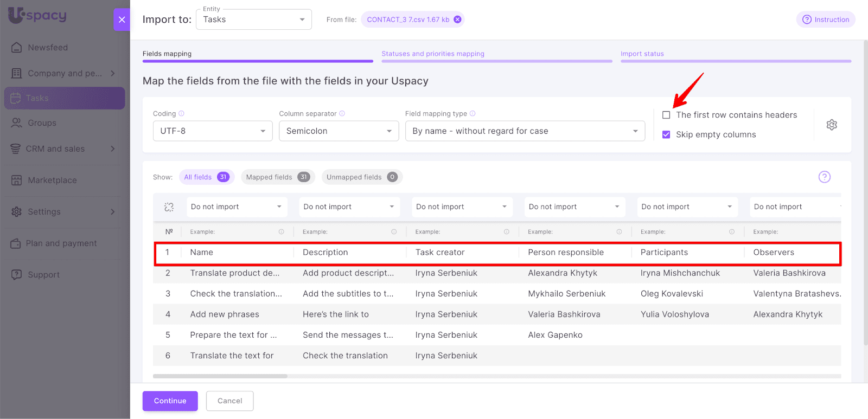The width and height of the screenshot is (868, 419).
Task: Open the Entity Tasks dropdown
Action: click(x=253, y=20)
